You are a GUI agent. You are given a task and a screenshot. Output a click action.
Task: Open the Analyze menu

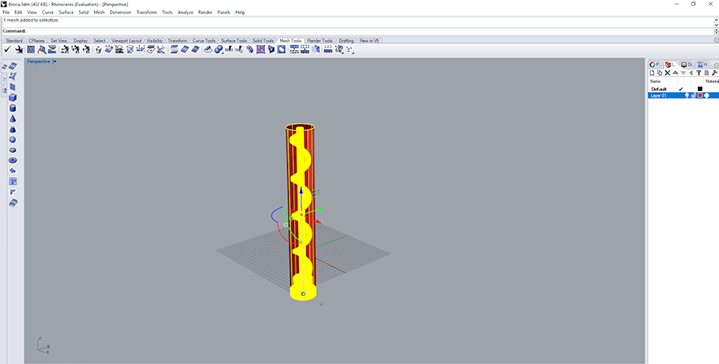[x=185, y=12]
